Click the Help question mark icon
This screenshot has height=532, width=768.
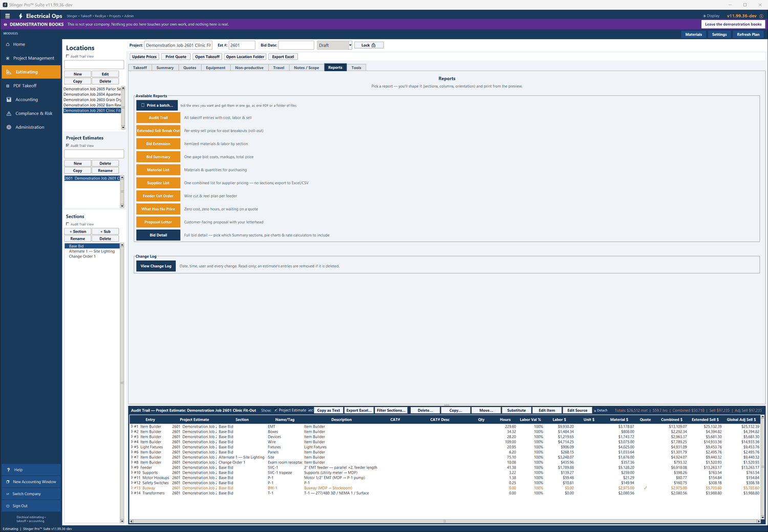[x=8, y=470]
